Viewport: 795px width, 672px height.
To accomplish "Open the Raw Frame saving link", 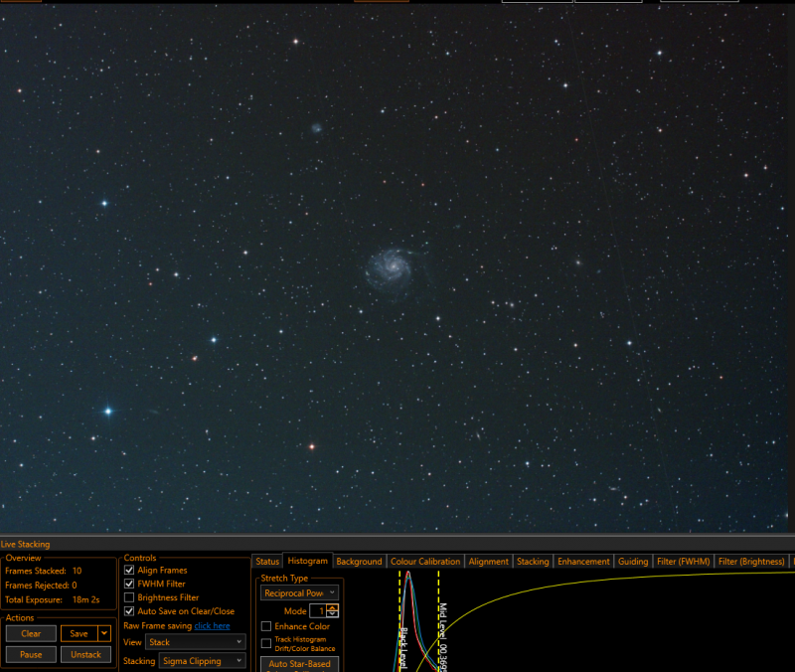I will pos(212,626).
